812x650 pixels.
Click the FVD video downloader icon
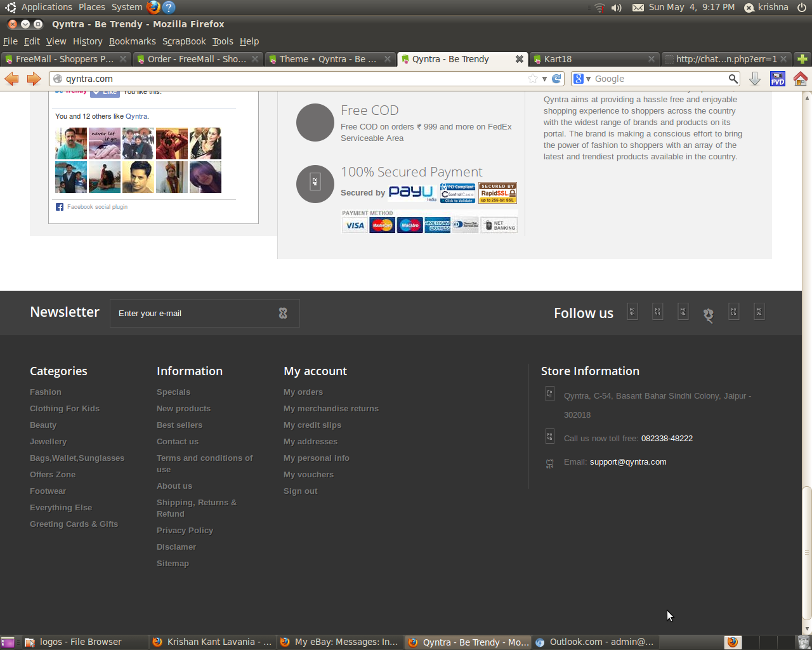pyautogui.click(x=778, y=79)
